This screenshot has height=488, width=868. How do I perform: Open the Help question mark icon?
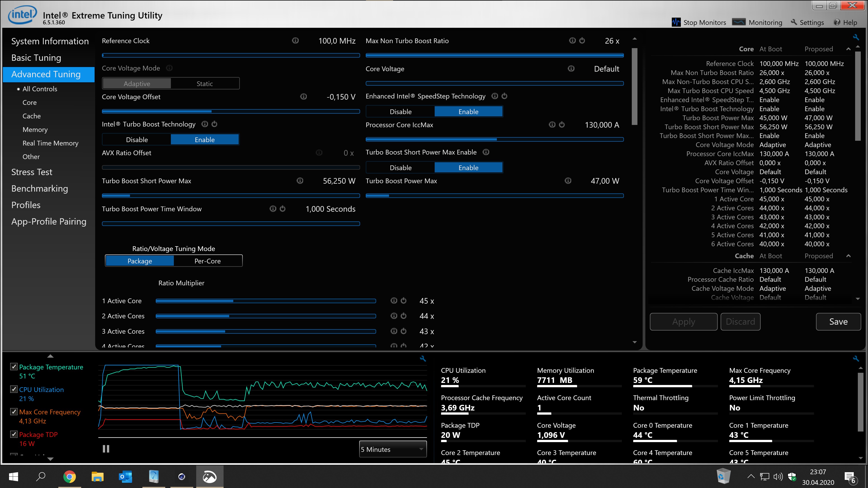[x=837, y=22]
